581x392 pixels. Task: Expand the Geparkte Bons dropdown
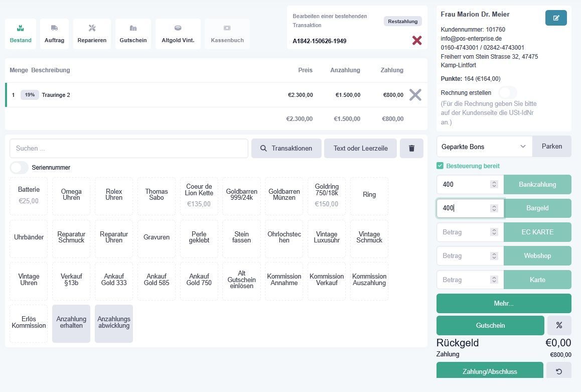click(x=484, y=147)
